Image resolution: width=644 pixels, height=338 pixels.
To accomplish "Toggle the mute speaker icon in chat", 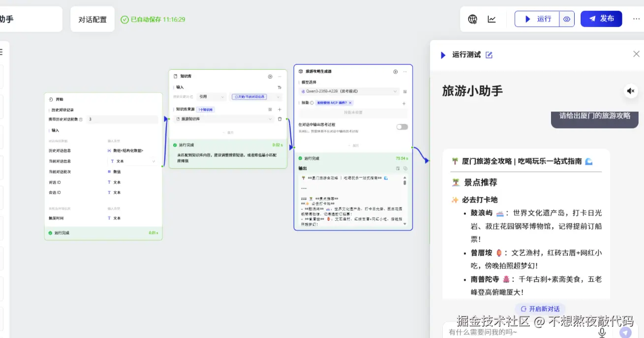I will tap(631, 91).
